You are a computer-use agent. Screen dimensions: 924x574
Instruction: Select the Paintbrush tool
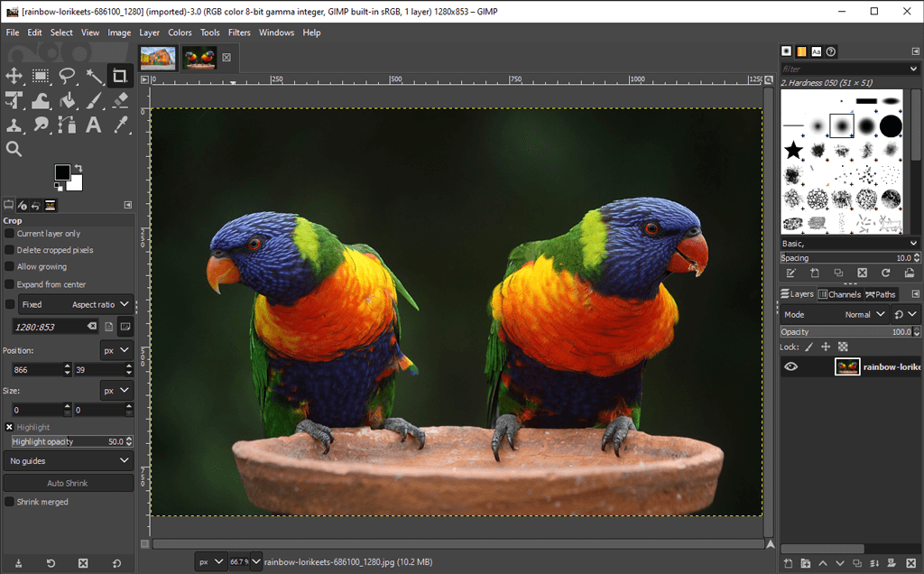coord(94,100)
